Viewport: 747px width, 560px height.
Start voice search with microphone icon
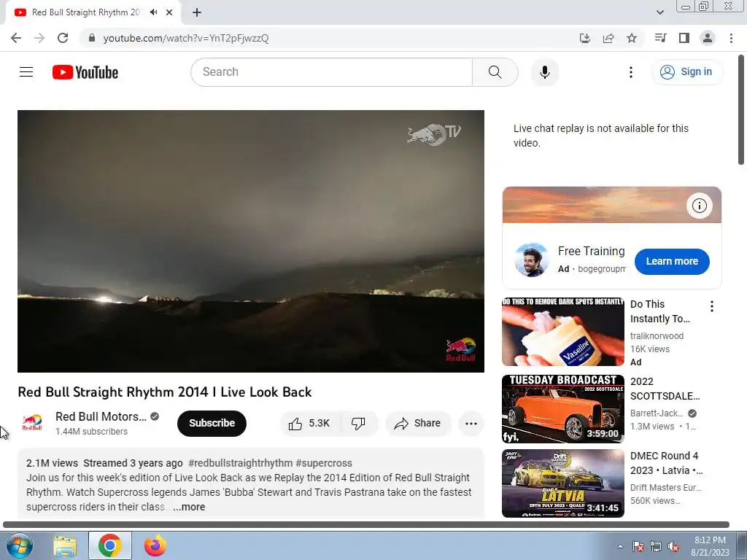pyautogui.click(x=545, y=72)
